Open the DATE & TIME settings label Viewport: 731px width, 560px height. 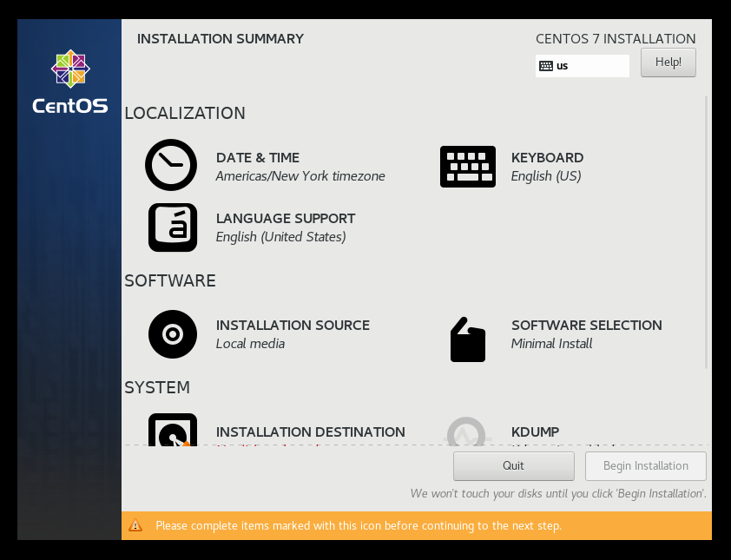(257, 158)
